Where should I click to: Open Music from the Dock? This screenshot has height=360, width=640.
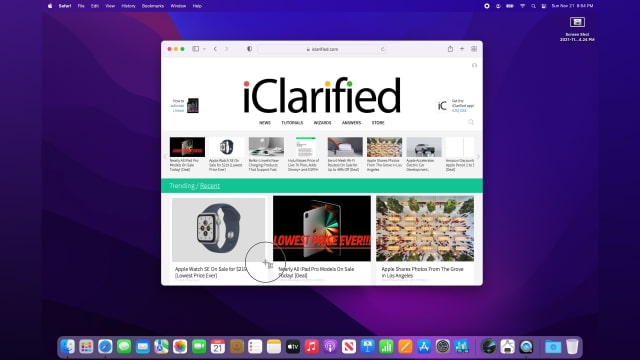point(311,347)
